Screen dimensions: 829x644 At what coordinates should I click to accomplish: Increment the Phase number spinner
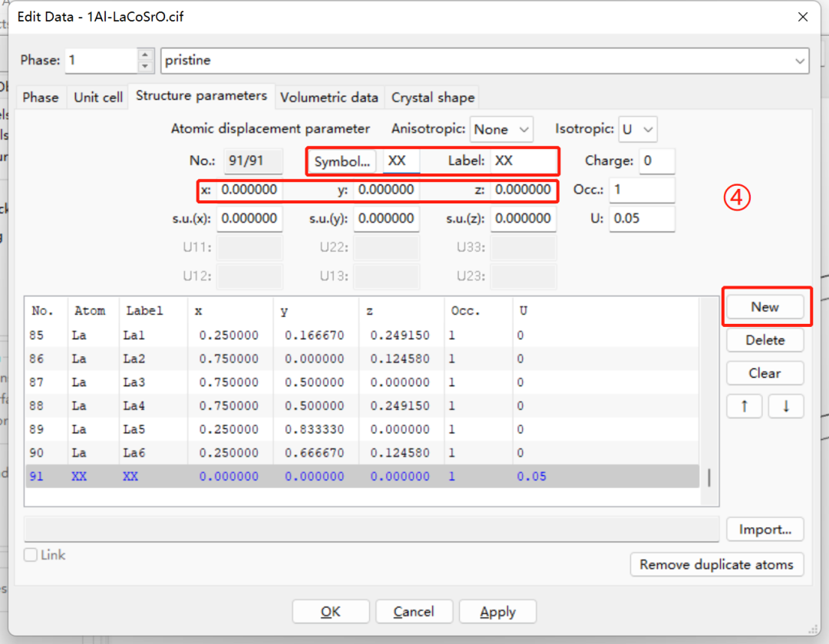tap(146, 54)
